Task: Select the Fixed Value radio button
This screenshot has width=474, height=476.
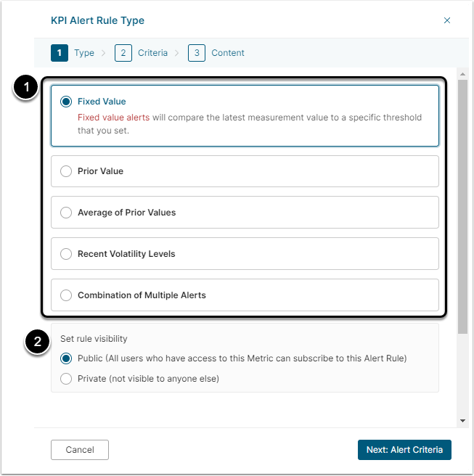Action: [67, 102]
